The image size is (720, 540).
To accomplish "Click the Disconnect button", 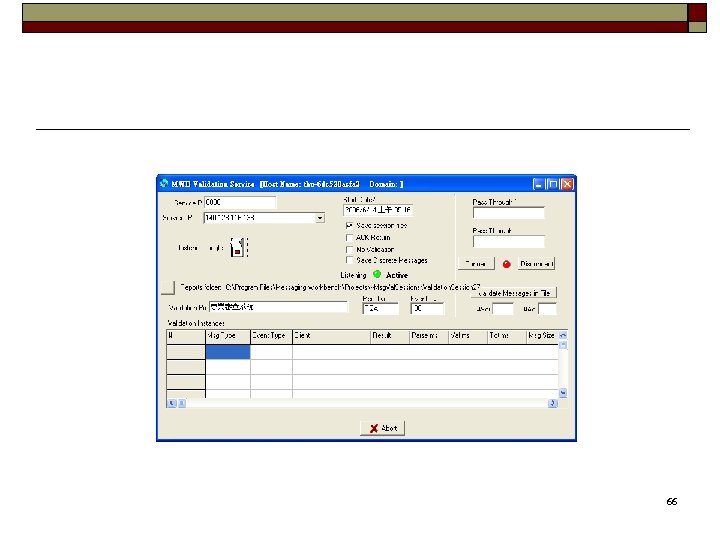I will point(536,264).
